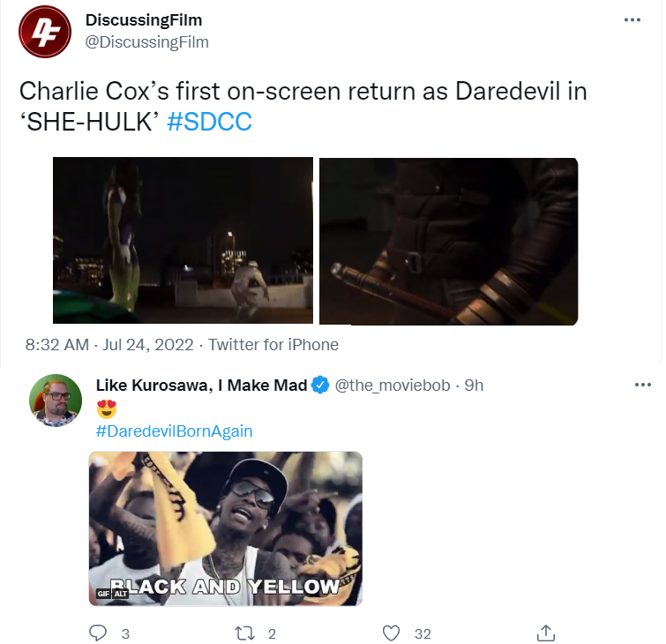Click the reply speech bubble icon
666x644 pixels.
[98, 633]
